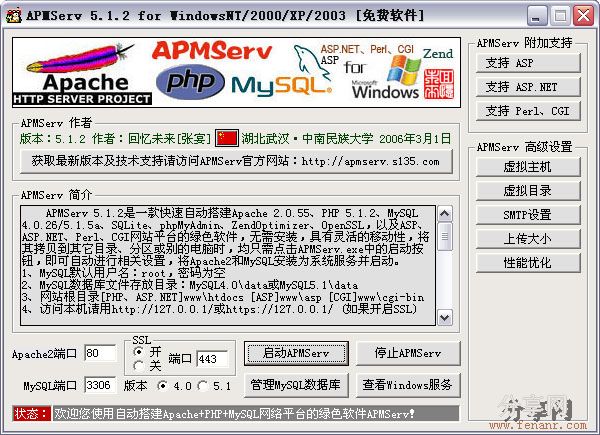
Task: Click the description scrollbar up arrow
Action: 444,213
